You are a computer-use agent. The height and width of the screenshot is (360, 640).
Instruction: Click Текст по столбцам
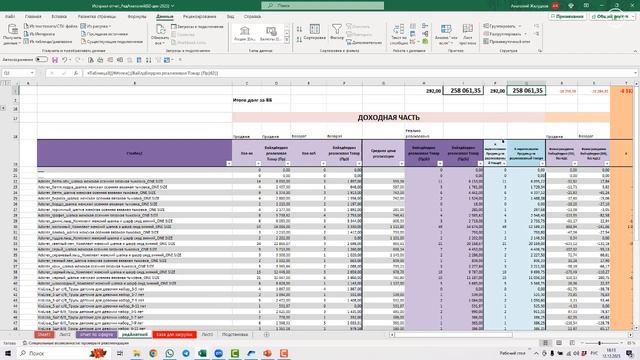coord(399,34)
